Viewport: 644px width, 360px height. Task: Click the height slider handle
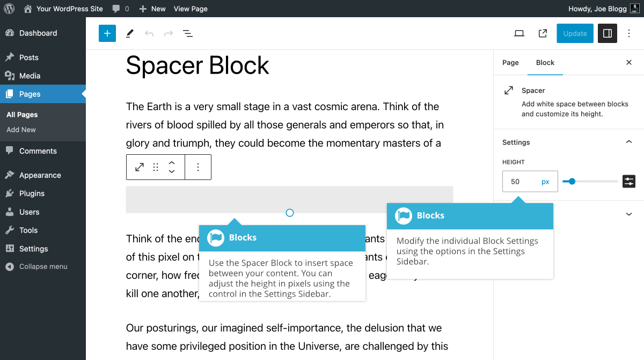click(572, 182)
